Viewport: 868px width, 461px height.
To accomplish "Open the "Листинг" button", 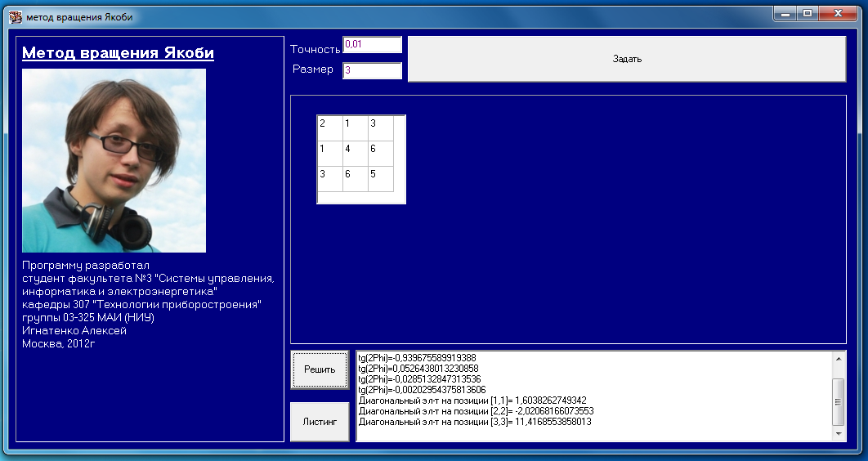I will coord(320,422).
